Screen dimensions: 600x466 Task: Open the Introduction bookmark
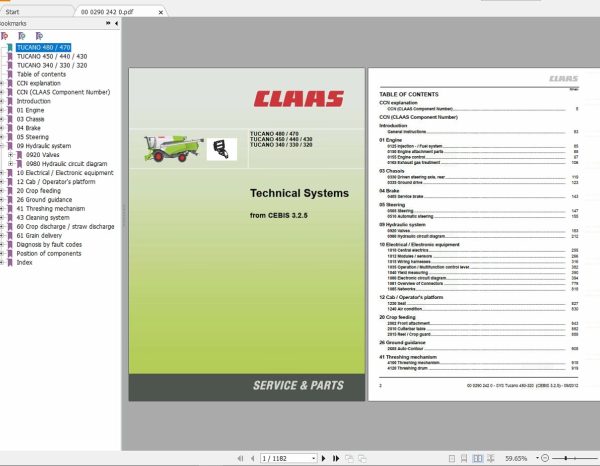point(34,101)
